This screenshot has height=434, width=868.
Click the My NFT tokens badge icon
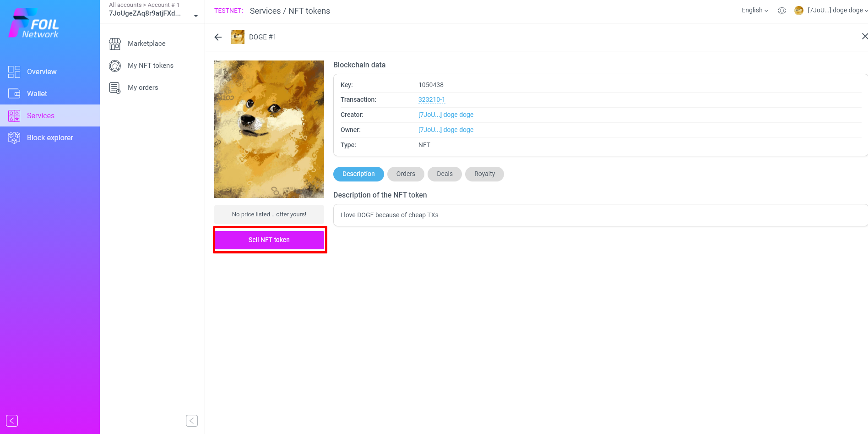pyautogui.click(x=115, y=66)
